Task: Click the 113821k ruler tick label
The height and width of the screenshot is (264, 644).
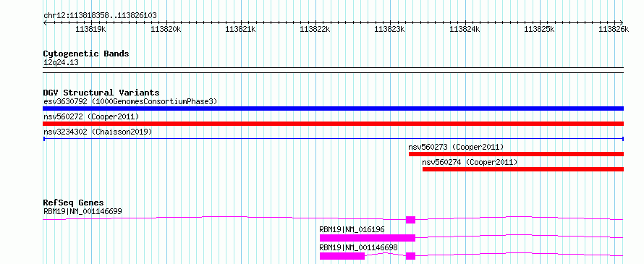Action: click(241, 29)
